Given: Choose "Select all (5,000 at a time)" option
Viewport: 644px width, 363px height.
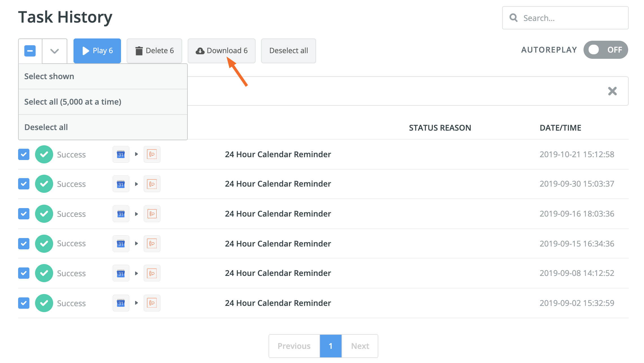Looking at the screenshot, I should [73, 102].
